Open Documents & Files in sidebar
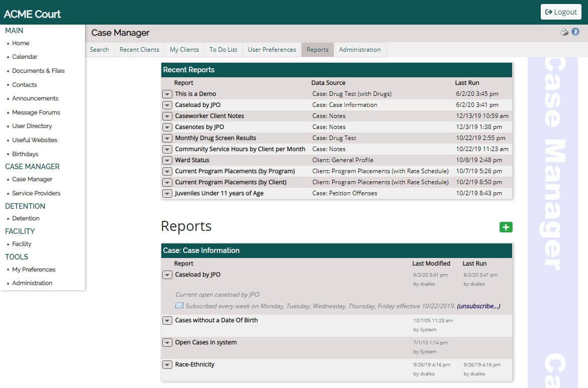Screen dimensions: 588x388 click(38, 70)
